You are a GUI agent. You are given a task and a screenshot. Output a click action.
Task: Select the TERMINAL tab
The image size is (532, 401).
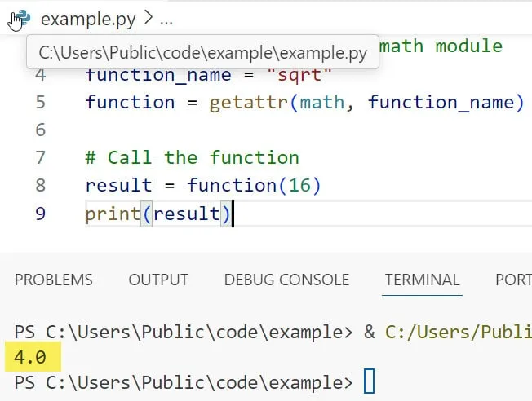pyautogui.click(x=423, y=280)
